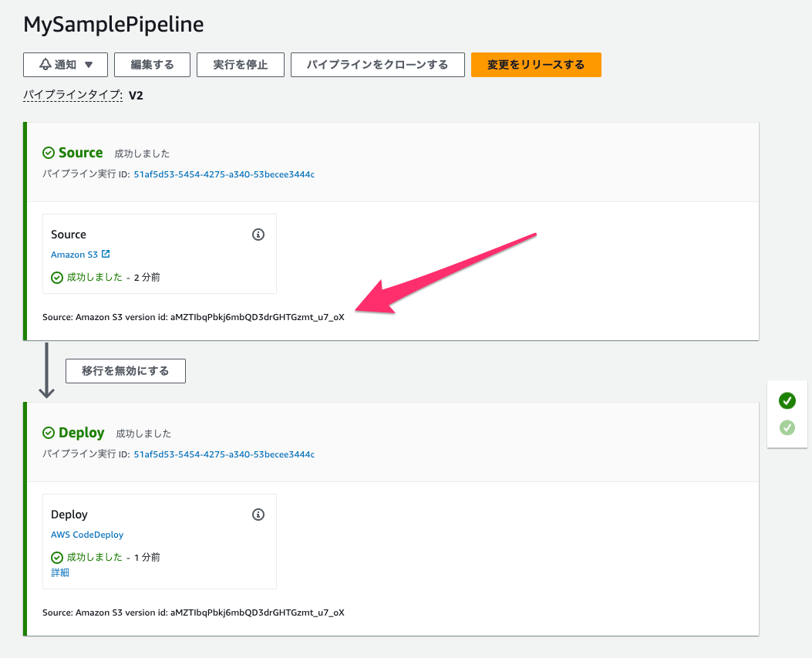Click the パイプラインをクローンする button
This screenshot has width=812, height=658.
(x=377, y=64)
